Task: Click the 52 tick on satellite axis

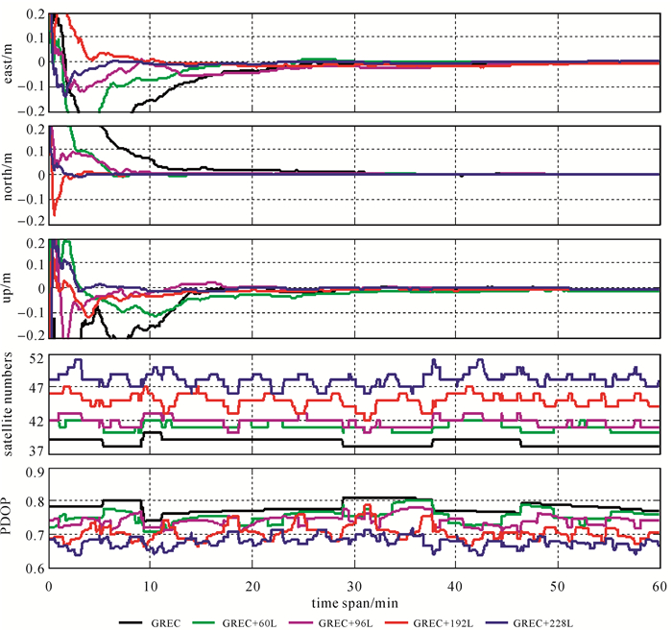Action: point(36,358)
